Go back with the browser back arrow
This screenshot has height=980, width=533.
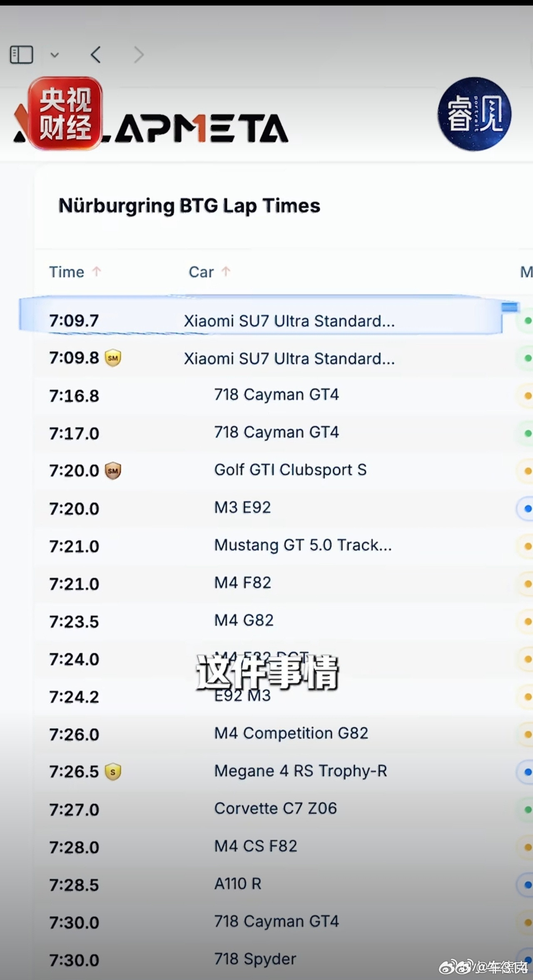click(x=96, y=55)
